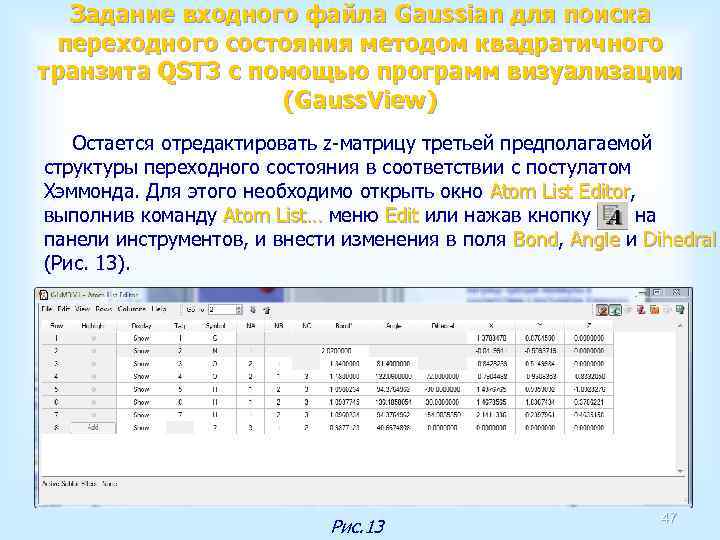
Task: Open the Display Show cell in row 2
Action: 141,351
